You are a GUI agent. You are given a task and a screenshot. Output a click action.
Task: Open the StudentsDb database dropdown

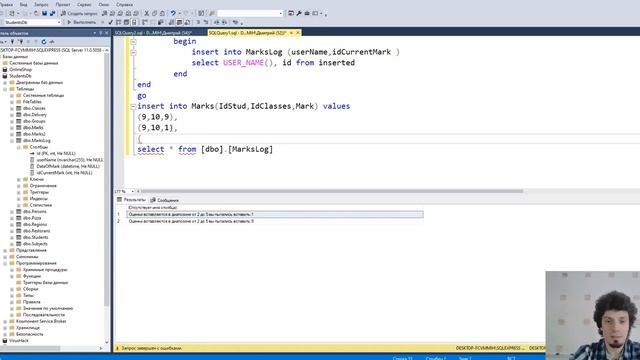click(59, 22)
